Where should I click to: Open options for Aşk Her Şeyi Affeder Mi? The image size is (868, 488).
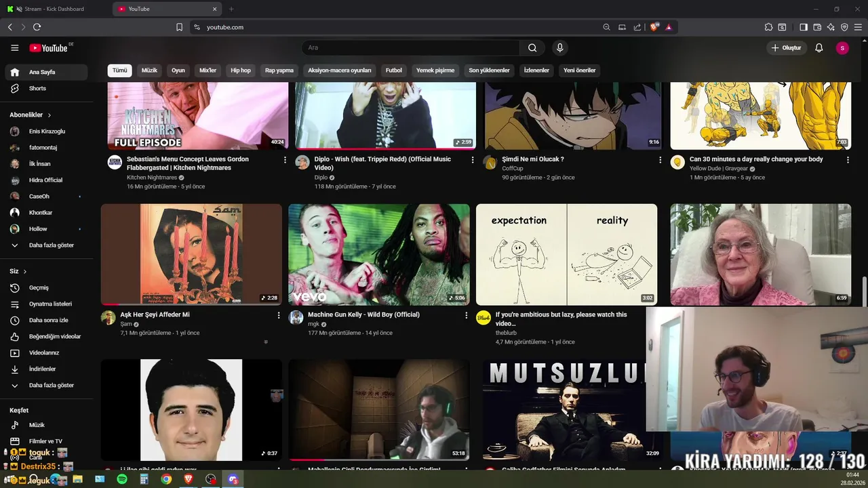pos(278,315)
